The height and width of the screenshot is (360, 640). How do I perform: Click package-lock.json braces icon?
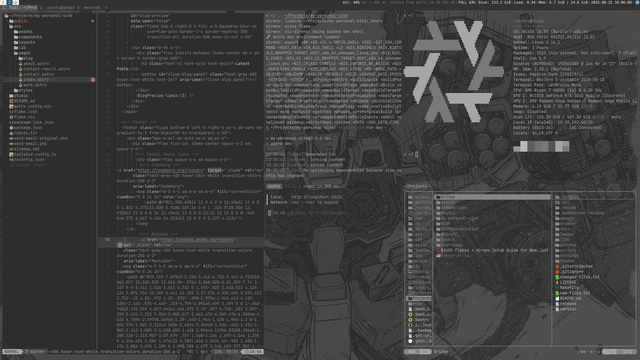(x=11, y=122)
